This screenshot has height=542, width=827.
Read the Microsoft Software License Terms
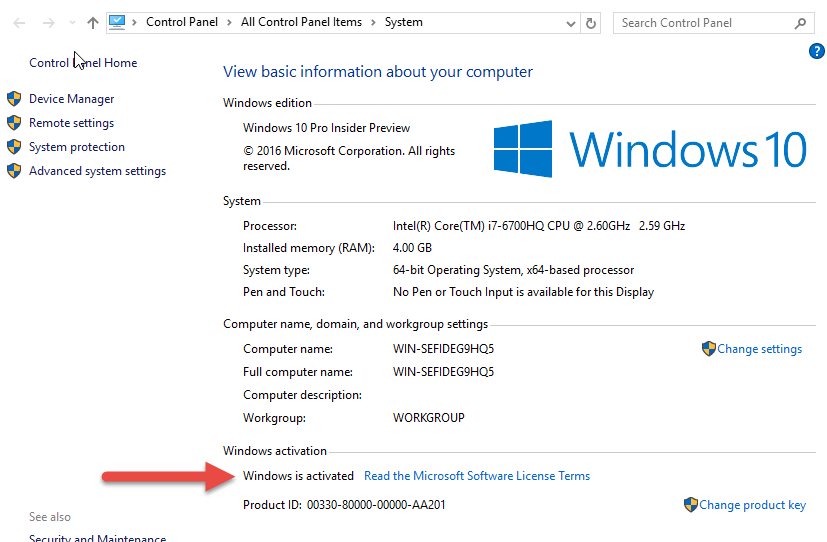tap(477, 476)
